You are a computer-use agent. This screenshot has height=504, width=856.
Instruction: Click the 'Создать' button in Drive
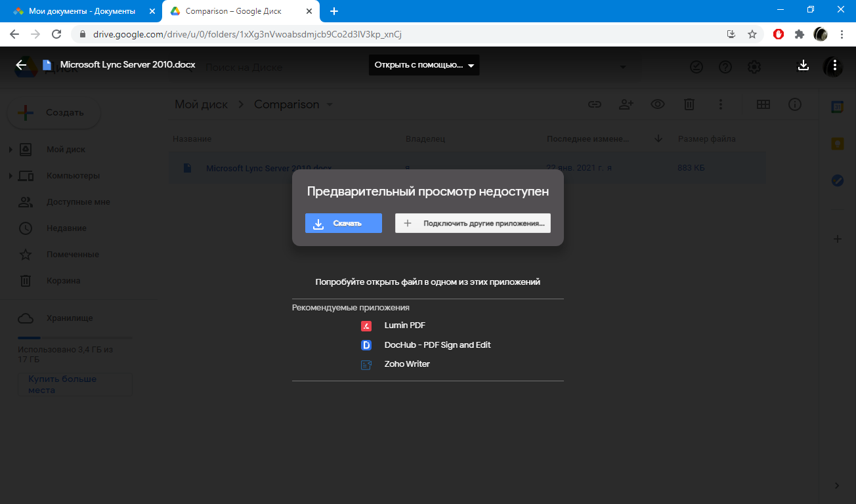pos(54,112)
